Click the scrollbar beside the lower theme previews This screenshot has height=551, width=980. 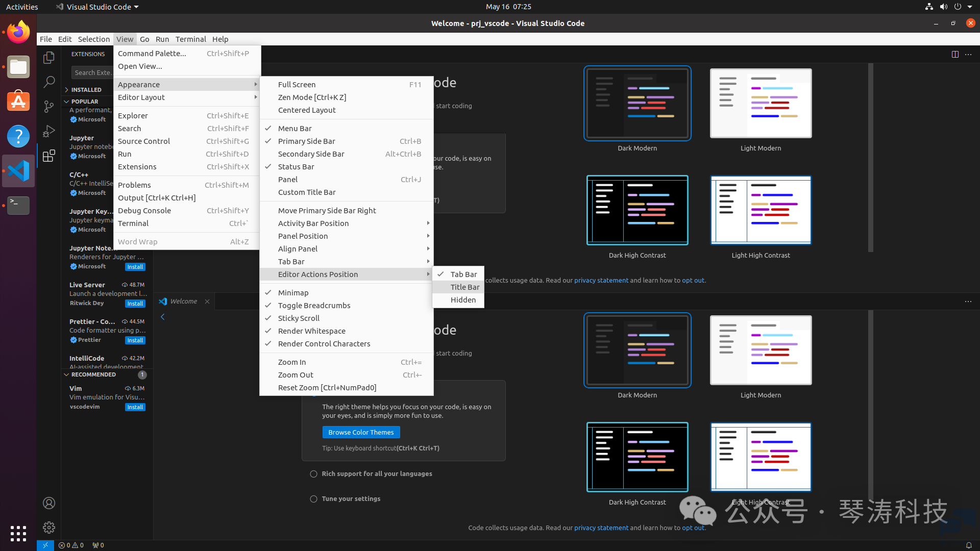(871, 405)
